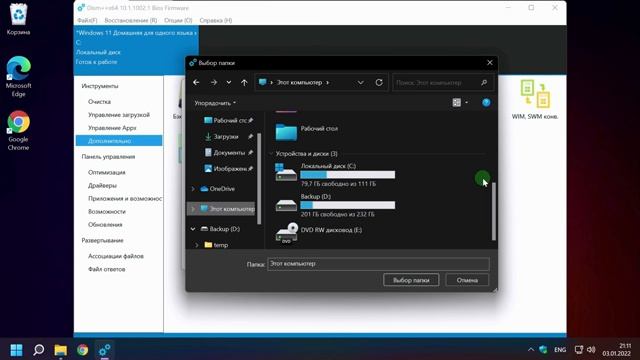Select Ассоциации файлов in Dism++ sidebar
Image resolution: width=640 pixels, height=360 pixels.
pos(116,256)
